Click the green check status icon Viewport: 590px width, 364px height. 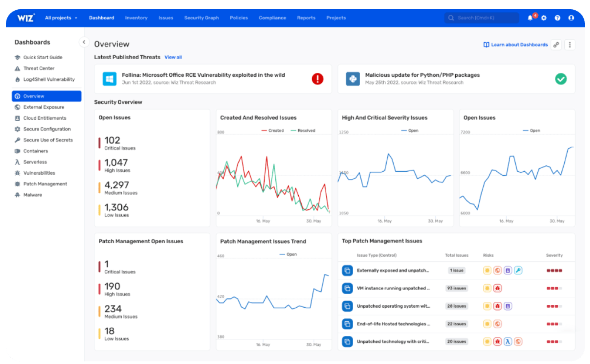[560, 79]
